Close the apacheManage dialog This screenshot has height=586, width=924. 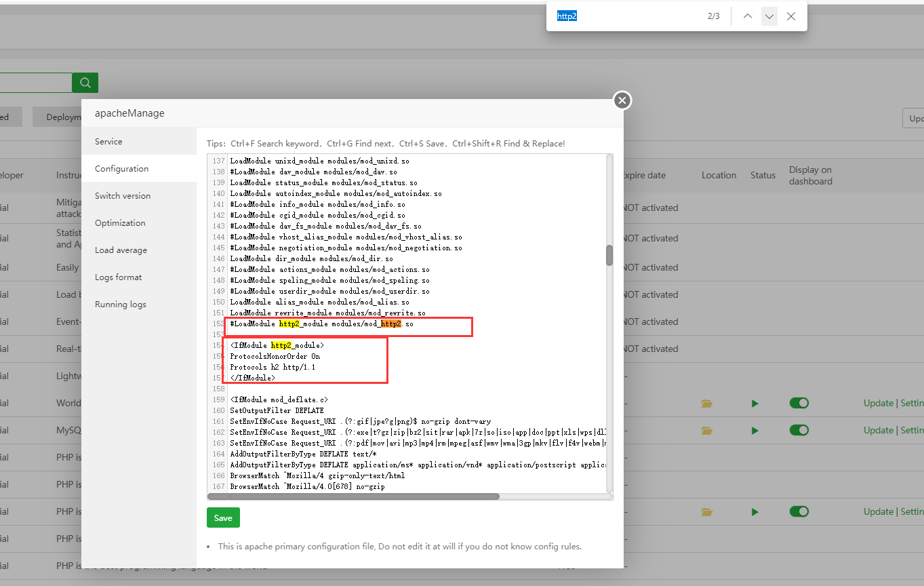coord(622,100)
